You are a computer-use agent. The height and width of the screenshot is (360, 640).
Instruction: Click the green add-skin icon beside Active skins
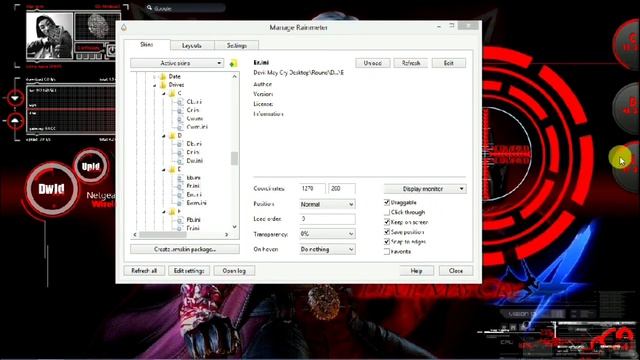pyautogui.click(x=233, y=63)
